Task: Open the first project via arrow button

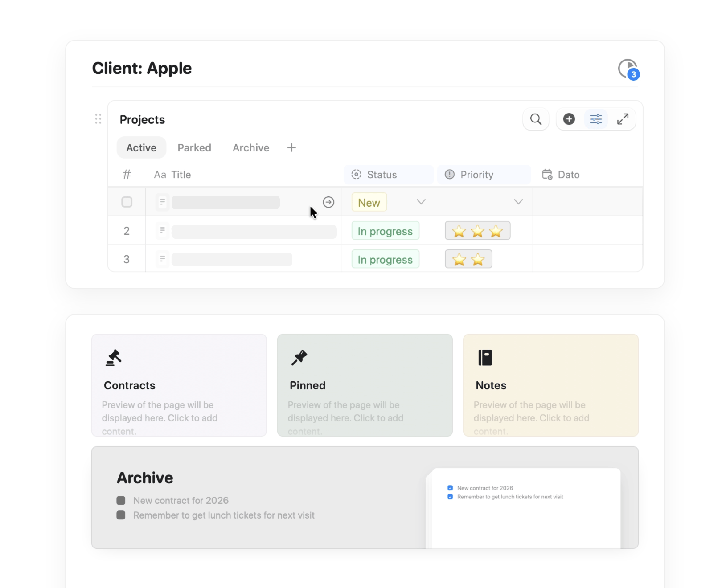Action: (x=328, y=202)
